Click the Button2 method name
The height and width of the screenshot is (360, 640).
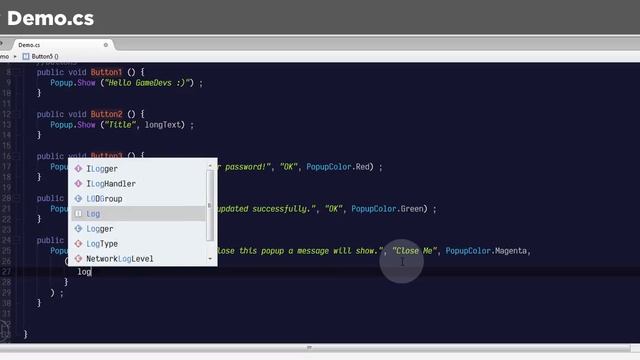pos(106,114)
